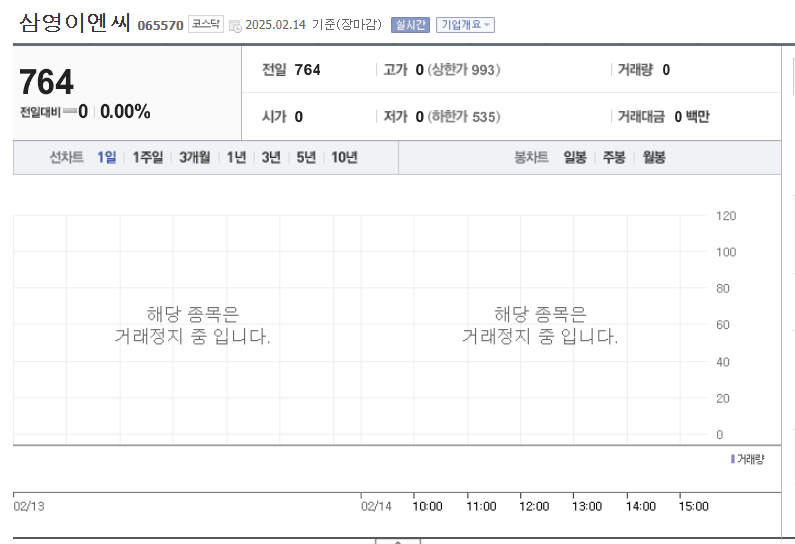Image resolution: width=795 pixels, height=544 pixels.
Task: Select the 3개월 line chart tab
Action: pyautogui.click(x=194, y=157)
